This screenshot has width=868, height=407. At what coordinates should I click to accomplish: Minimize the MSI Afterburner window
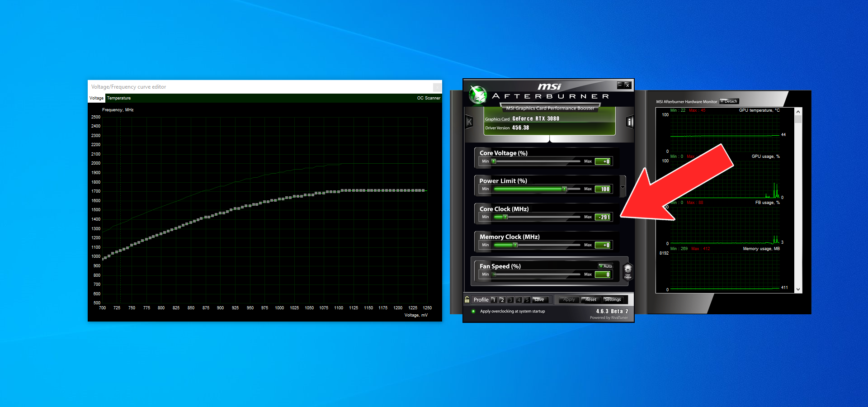(x=620, y=85)
